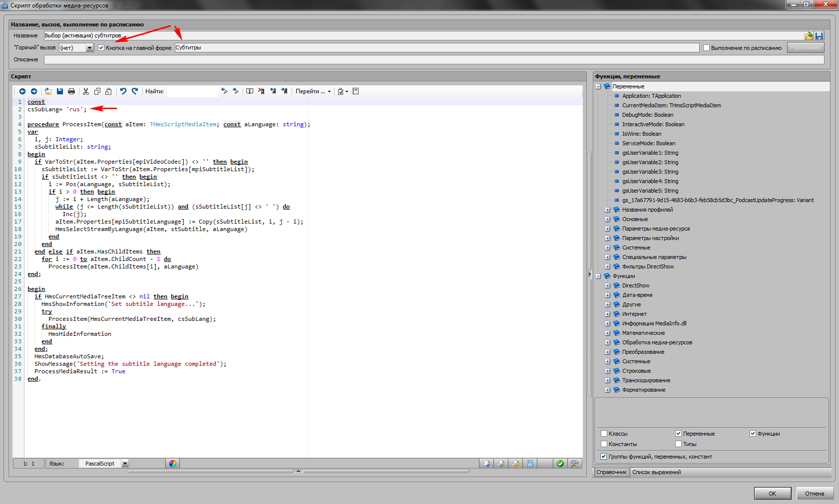Undo last edit with undo arrow icon
839x504 pixels.
(123, 91)
